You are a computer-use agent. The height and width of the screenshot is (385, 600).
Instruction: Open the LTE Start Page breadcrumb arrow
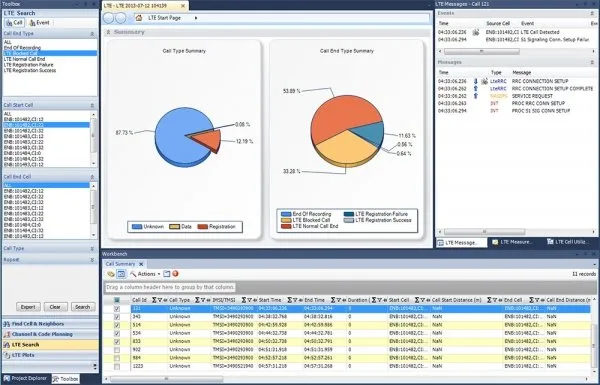point(196,18)
